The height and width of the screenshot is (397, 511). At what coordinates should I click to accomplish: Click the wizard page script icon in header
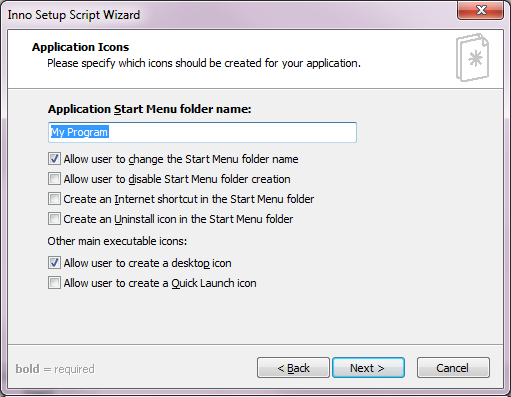[472, 57]
